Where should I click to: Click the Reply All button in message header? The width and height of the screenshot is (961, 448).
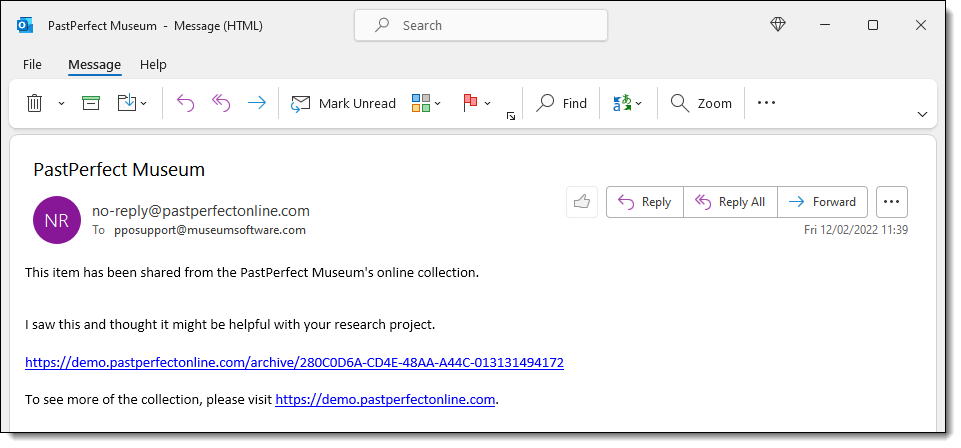click(x=730, y=202)
